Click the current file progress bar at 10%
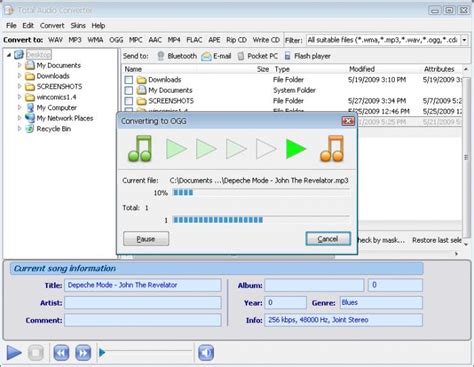 click(261, 193)
